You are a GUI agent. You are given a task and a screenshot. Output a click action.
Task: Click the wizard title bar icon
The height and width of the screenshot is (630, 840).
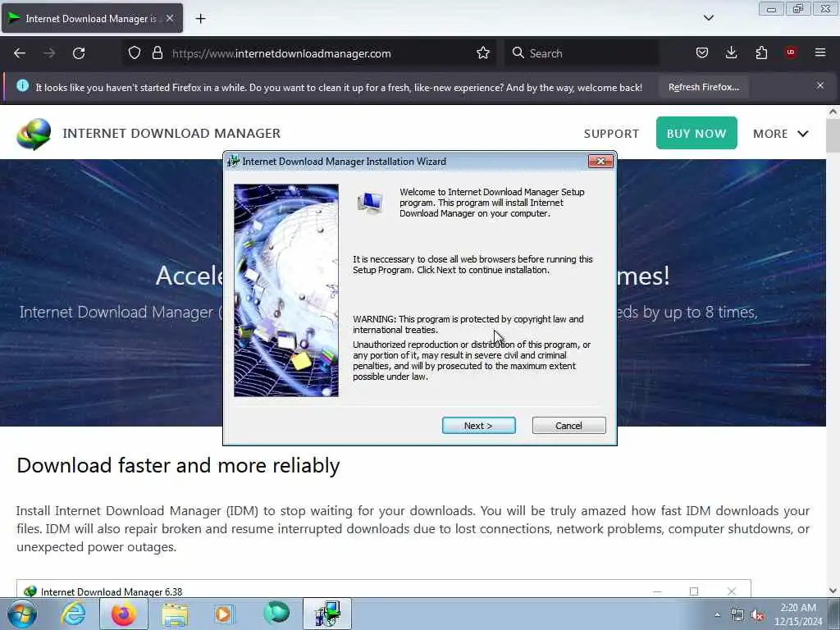(x=233, y=162)
